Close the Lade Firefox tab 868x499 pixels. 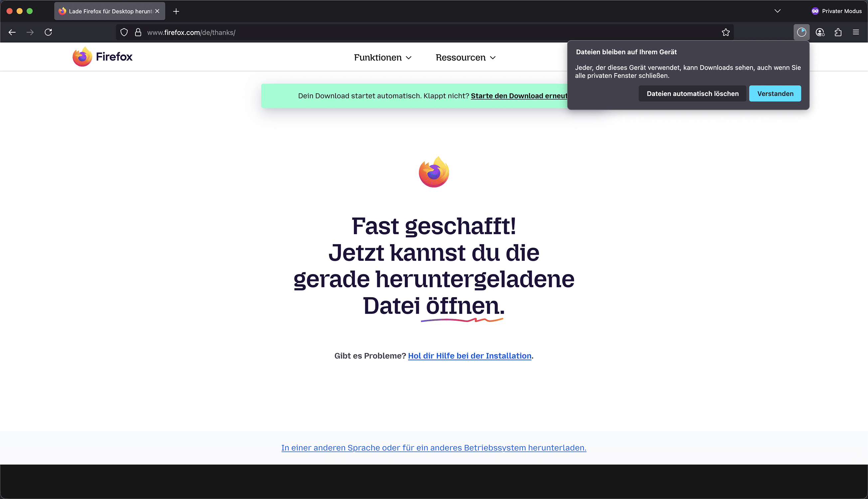click(157, 11)
